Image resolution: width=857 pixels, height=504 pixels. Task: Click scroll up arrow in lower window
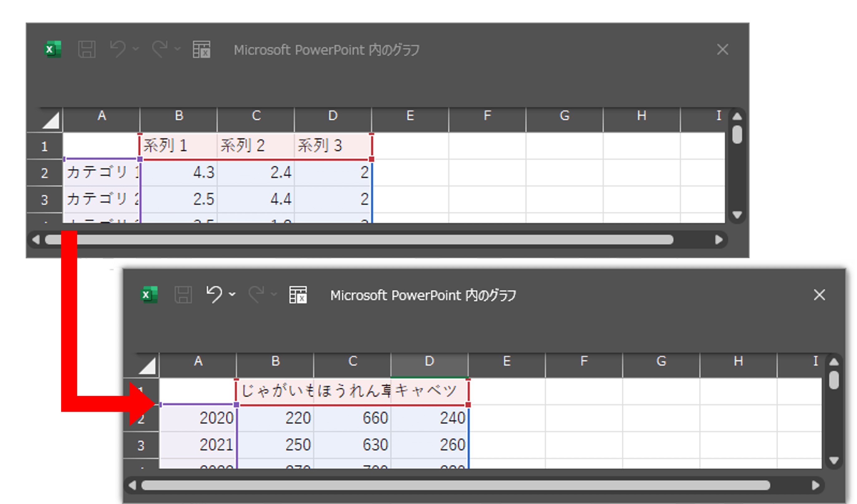pos(834,362)
